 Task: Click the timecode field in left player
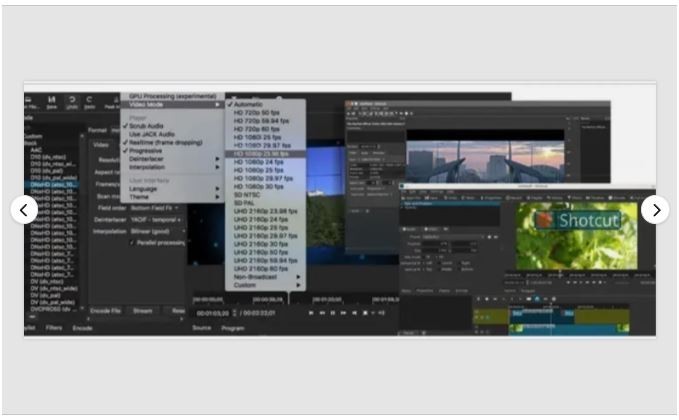(212, 313)
